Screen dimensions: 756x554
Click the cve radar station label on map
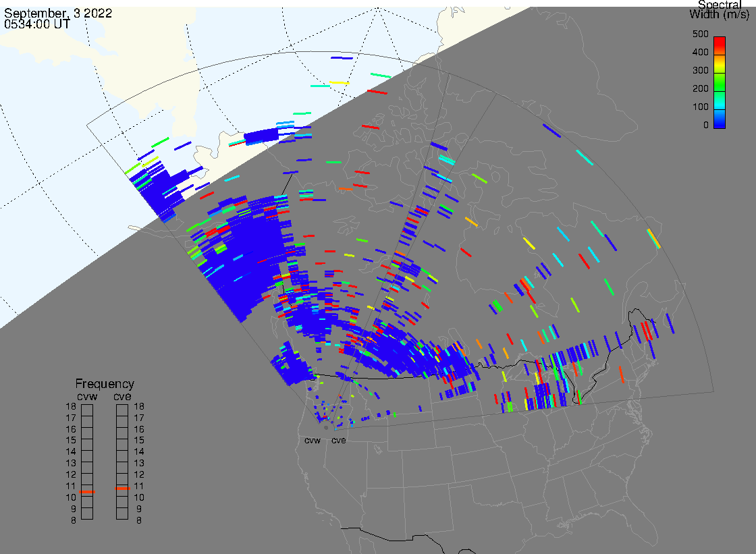pyautogui.click(x=338, y=441)
